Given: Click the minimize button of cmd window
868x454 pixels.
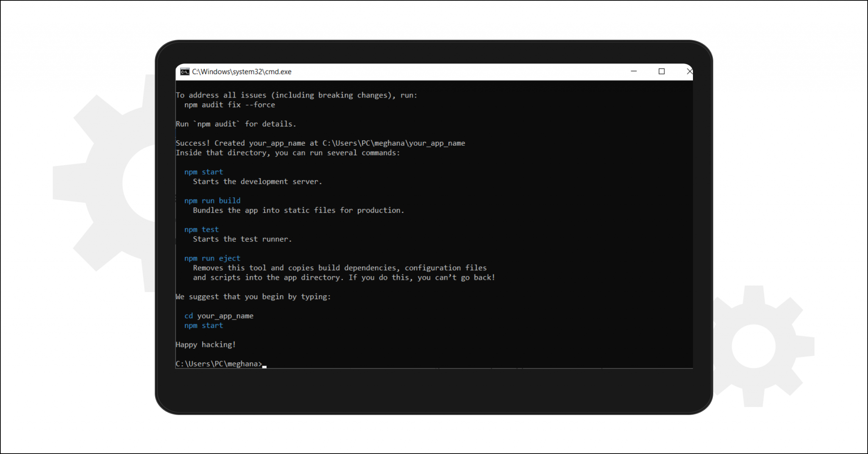Looking at the screenshot, I should (x=634, y=72).
